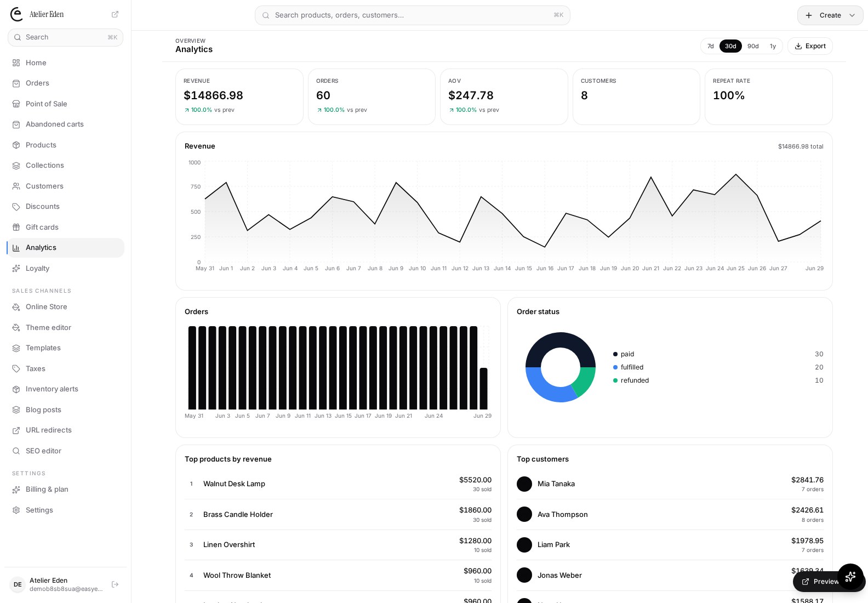Go to Point of Sale

65,104
